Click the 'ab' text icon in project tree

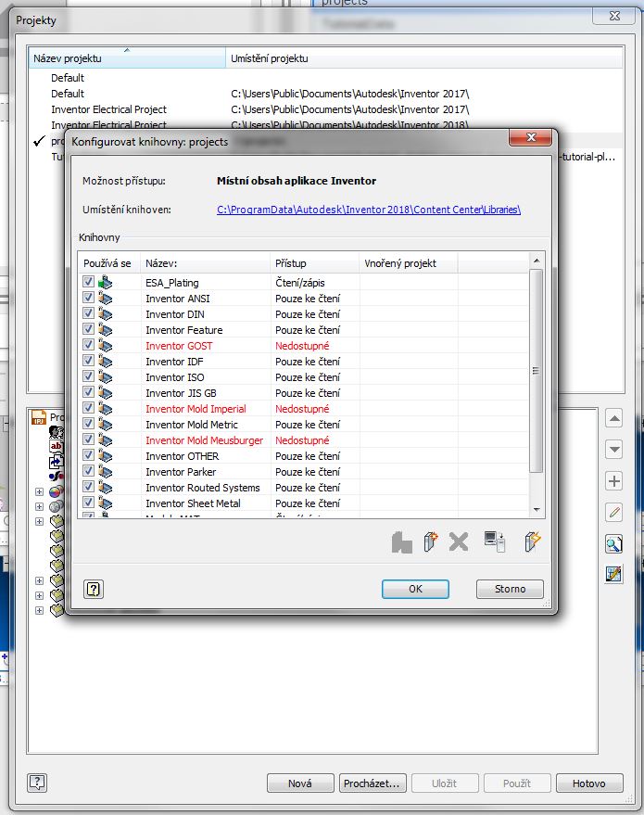point(57,446)
